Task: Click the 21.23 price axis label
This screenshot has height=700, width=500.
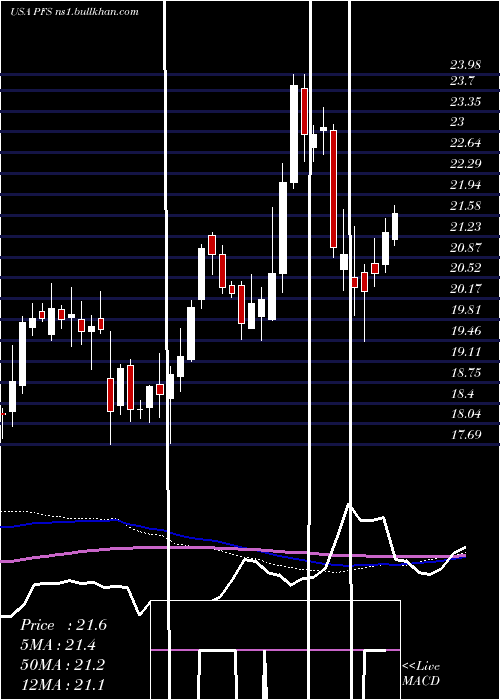Action: 465,227
